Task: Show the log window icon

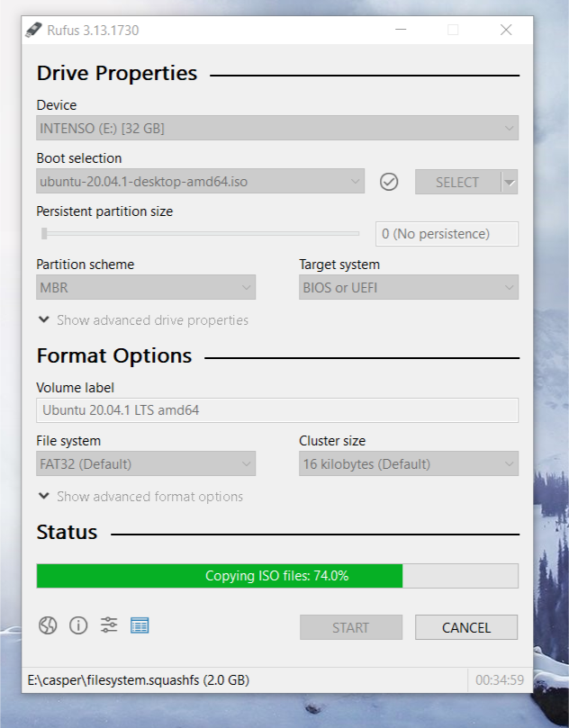Action: 140,625
